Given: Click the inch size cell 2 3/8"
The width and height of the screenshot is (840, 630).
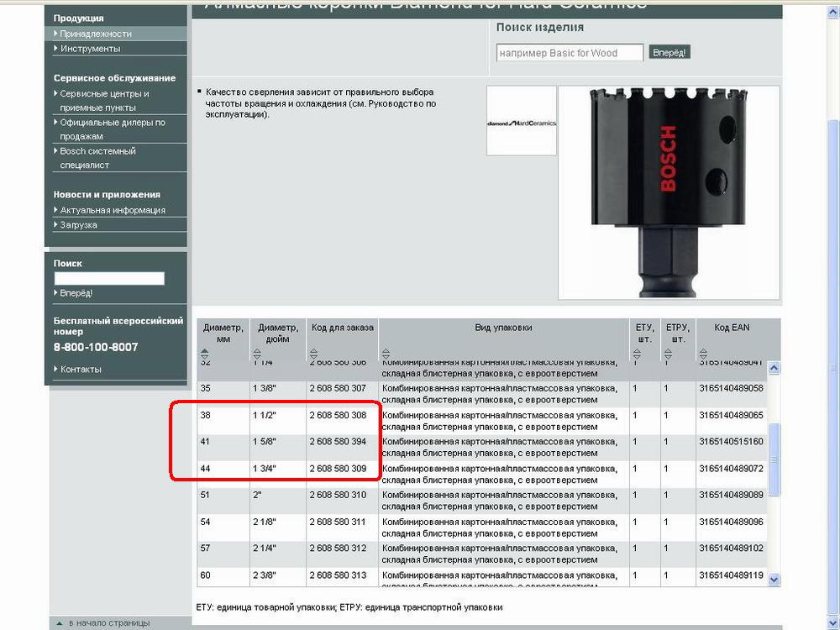Looking at the screenshot, I should point(265,575).
